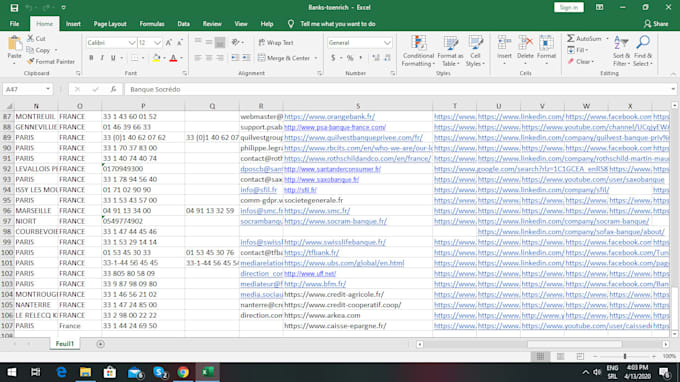Open Sort & Filter

coord(621,51)
